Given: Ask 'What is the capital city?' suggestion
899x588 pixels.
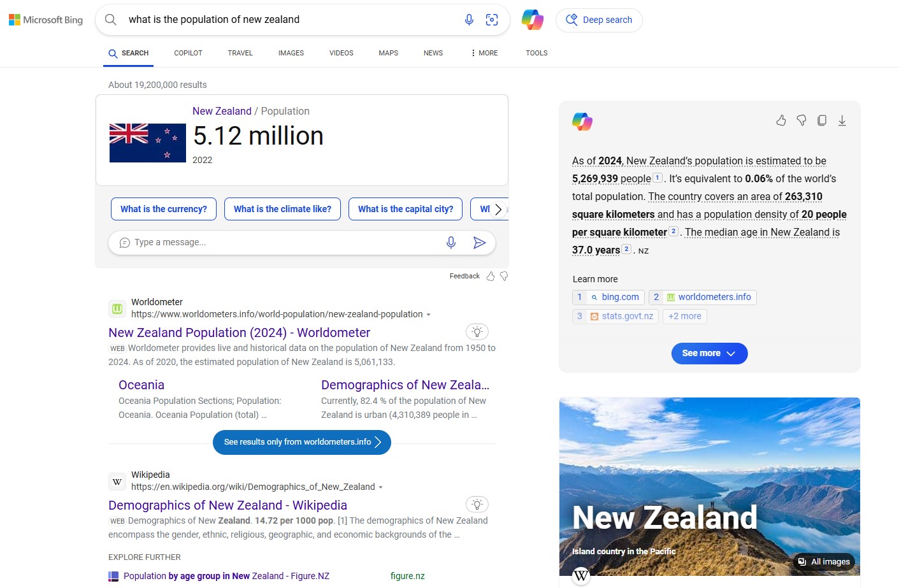Looking at the screenshot, I should click(405, 209).
